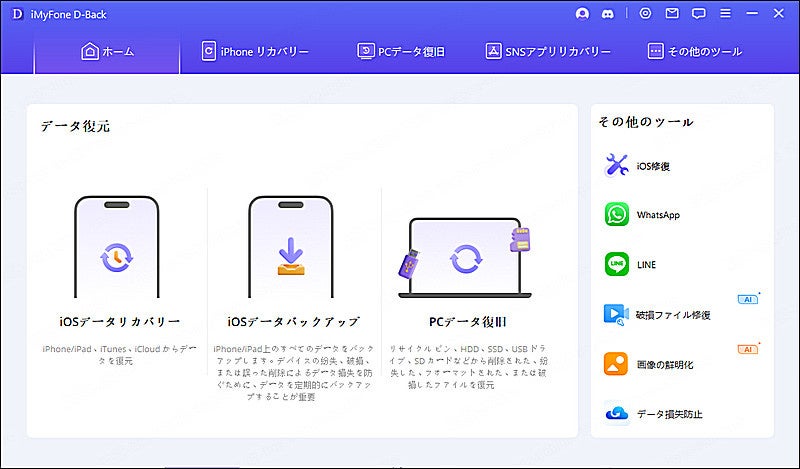
Task: Open the 画像の鮮明化 tool label
Action: click(665, 365)
